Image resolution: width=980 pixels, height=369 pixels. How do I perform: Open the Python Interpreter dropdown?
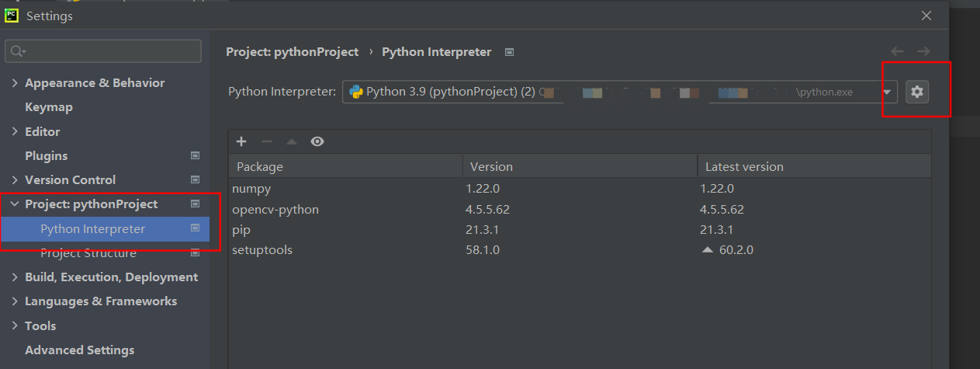pos(887,92)
